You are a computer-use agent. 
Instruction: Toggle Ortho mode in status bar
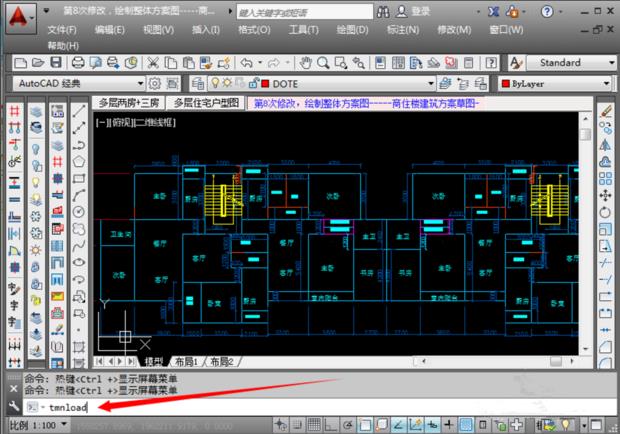tap(330, 425)
